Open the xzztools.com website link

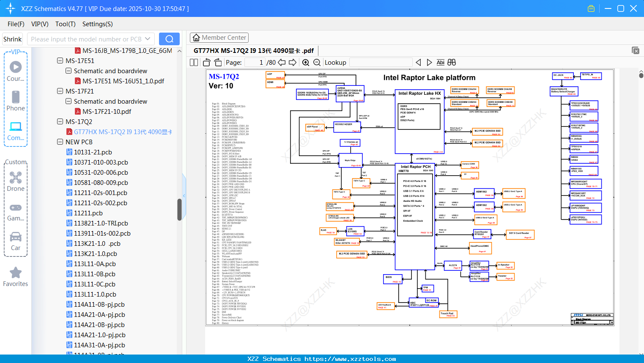pos(350,359)
